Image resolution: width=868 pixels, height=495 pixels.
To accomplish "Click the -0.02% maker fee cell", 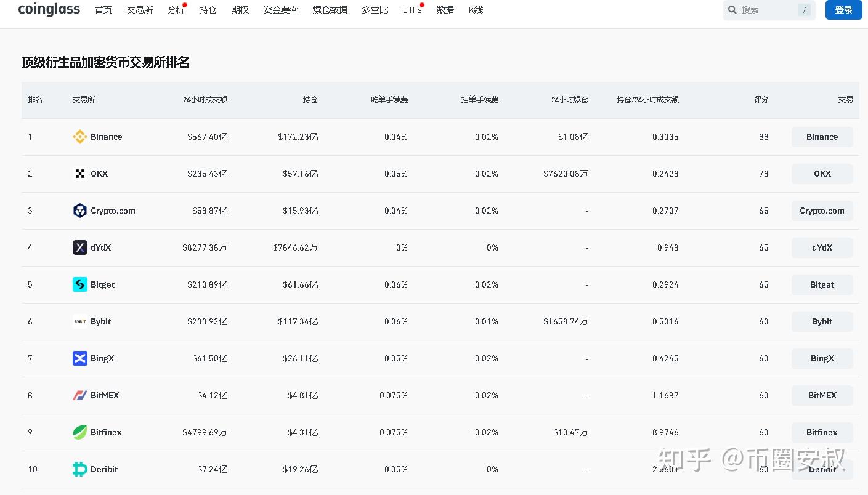I will [485, 432].
